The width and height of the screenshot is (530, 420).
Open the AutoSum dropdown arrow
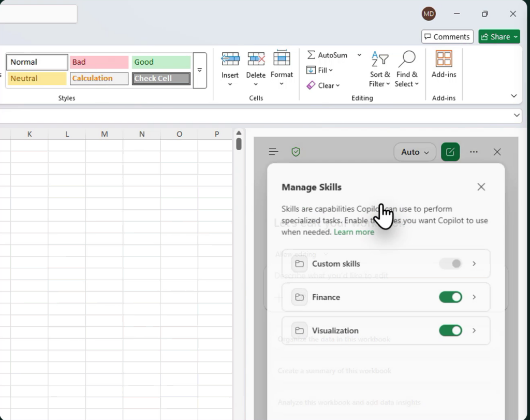click(x=359, y=55)
